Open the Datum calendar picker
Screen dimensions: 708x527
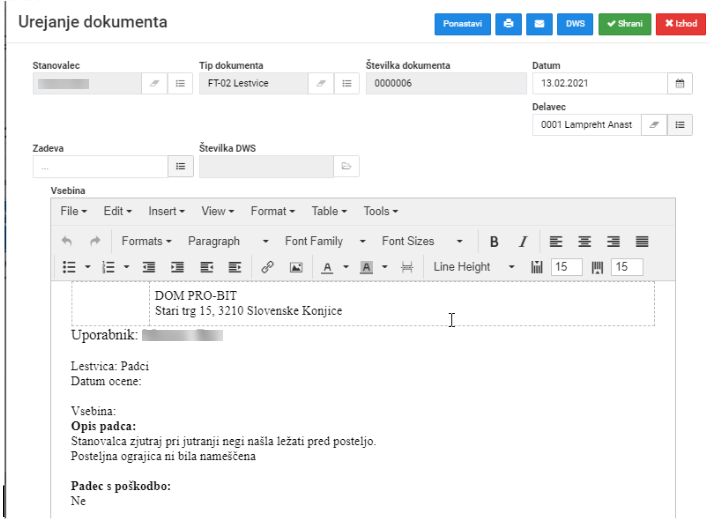coord(680,84)
